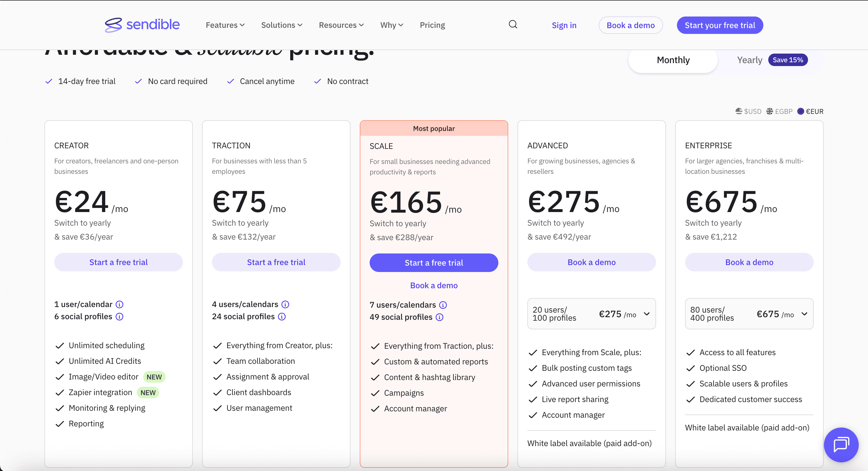This screenshot has height=471, width=868.
Task: Click Scale's Switch to yearly text
Action: [x=398, y=224]
